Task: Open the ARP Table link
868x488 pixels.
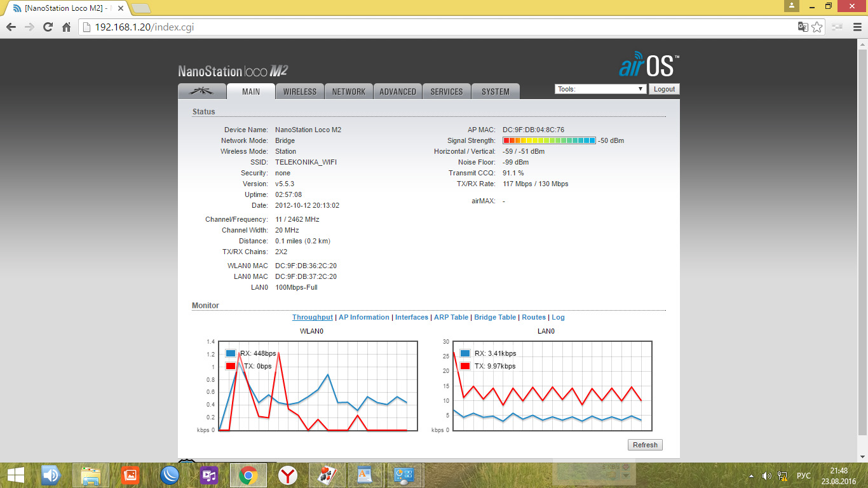Action: (451, 317)
